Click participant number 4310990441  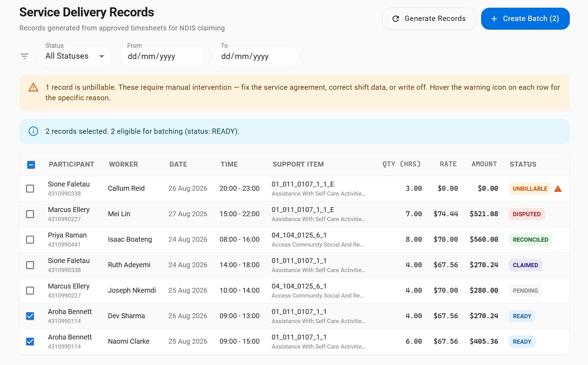[64, 244]
